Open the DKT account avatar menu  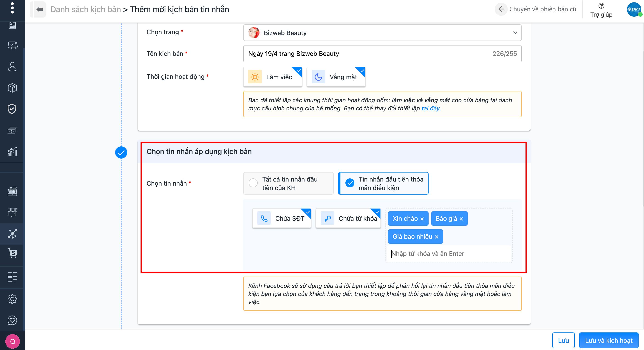[x=633, y=9]
